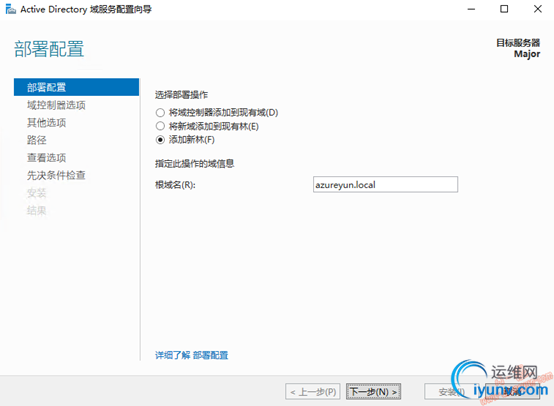Click the 根域名(R): label
The image size is (554, 406).
(x=175, y=185)
